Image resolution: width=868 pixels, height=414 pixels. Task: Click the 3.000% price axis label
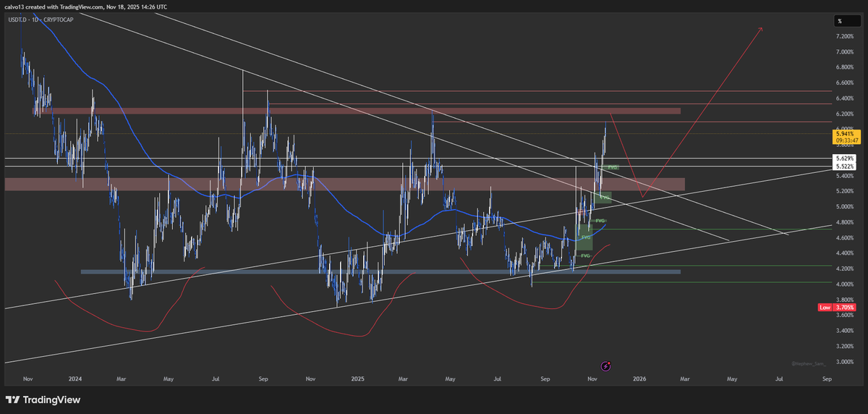[x=844, y=361]
